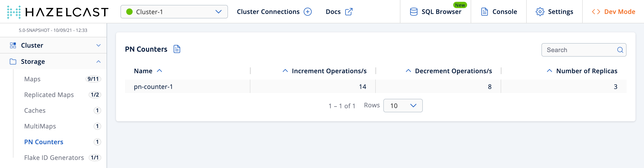
Task: Select Flake ID Generators menu item
Action: [x=54, y=157]
